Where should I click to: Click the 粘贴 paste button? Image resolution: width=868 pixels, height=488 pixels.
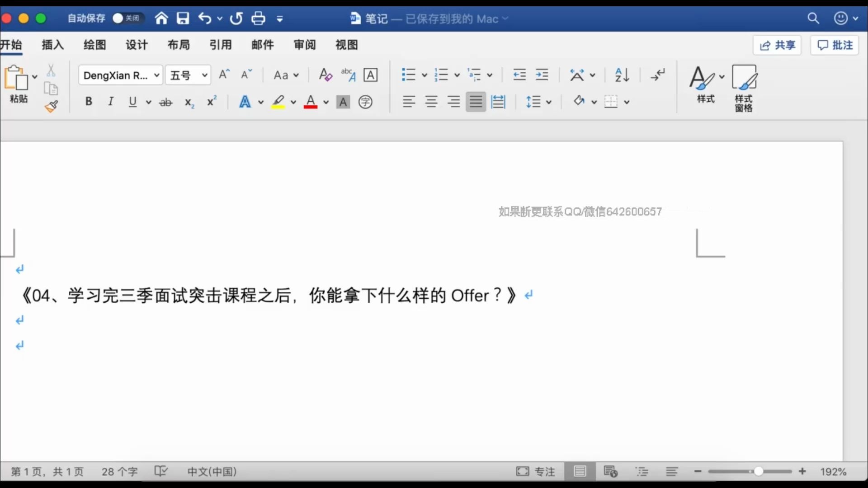(x=18, y=84)
